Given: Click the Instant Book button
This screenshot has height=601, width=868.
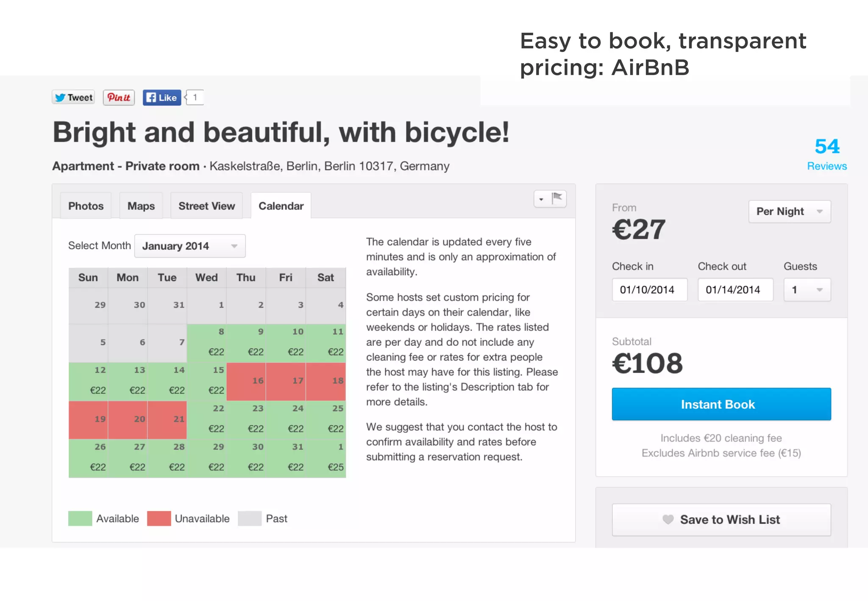Looking at the screenshot, I should tap(721, 404).
